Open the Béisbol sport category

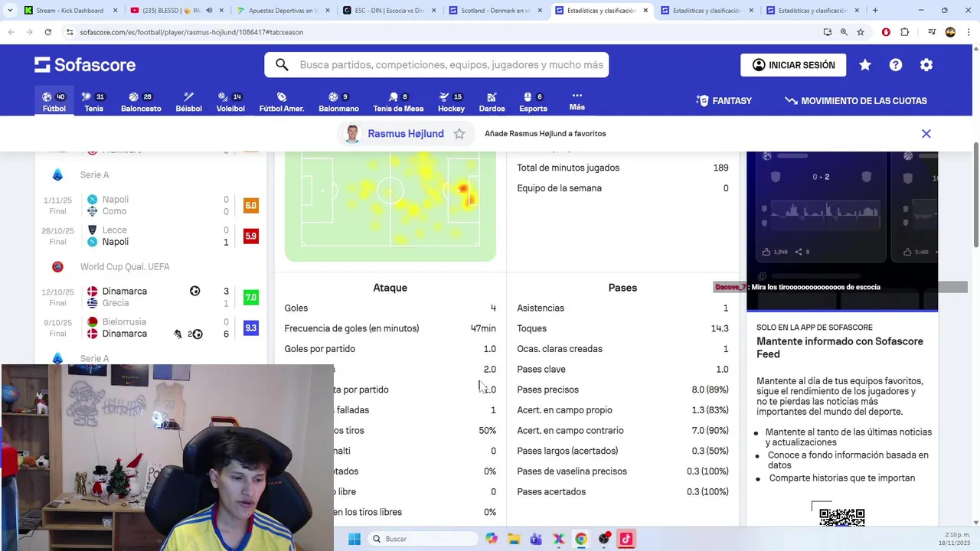tap(188, 102)
